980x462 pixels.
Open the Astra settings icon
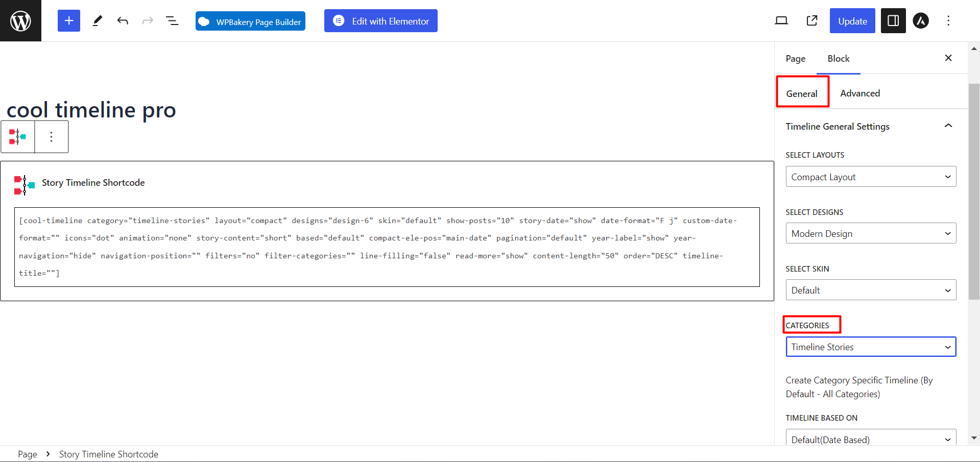click(x=920, y=21)
